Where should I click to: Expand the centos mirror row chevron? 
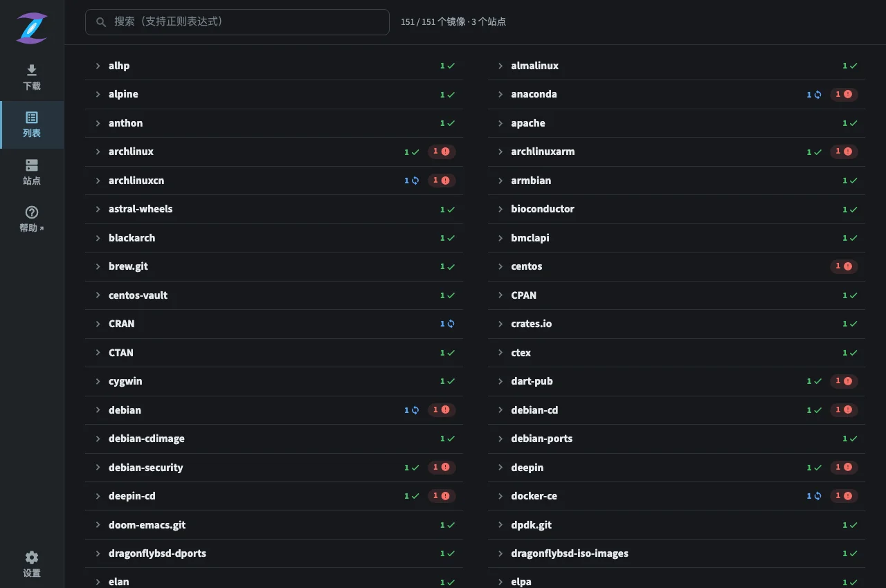[500, 266]
